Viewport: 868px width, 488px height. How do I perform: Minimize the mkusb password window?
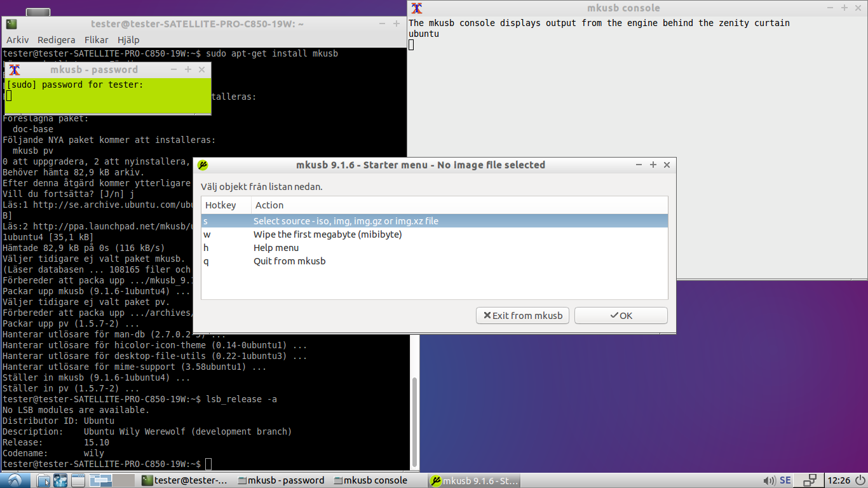point(174,69)
